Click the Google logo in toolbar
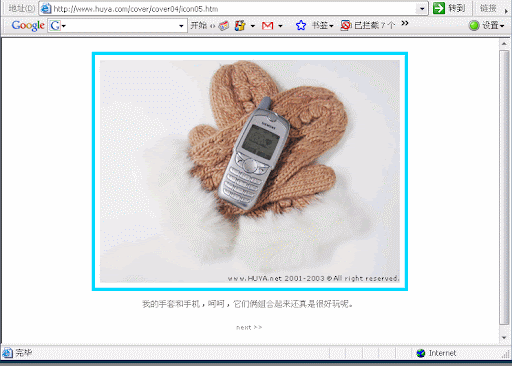512x366 pixels. click(x=28, y=25)
